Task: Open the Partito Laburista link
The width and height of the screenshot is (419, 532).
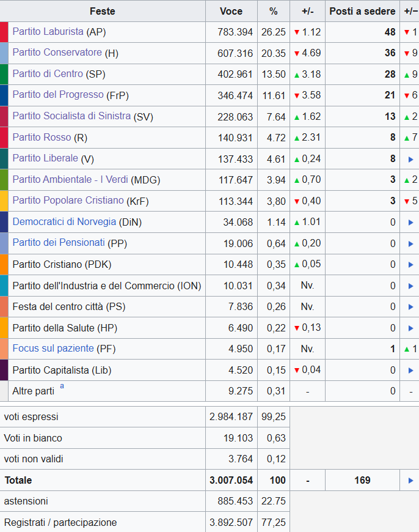Action: 48,32
